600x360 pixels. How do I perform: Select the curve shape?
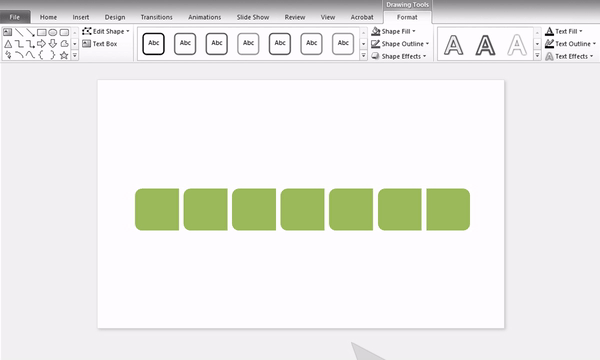[x=30, y=55]
